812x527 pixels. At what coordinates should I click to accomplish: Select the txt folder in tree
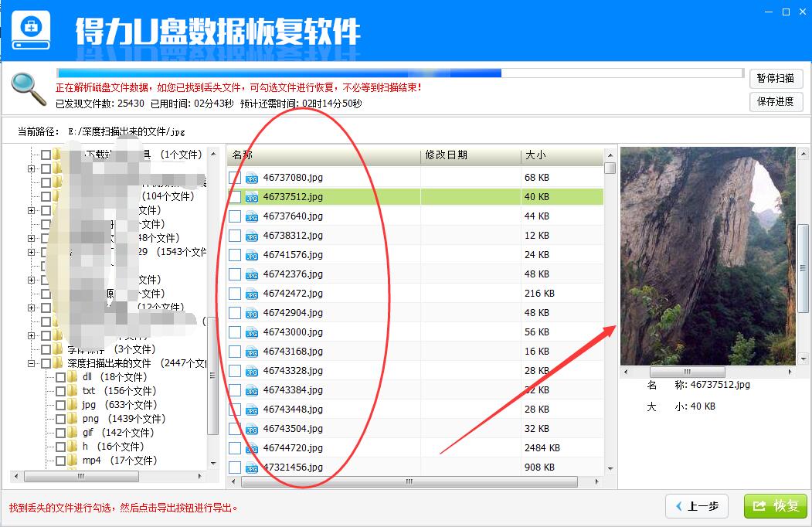tap(119, 391)
